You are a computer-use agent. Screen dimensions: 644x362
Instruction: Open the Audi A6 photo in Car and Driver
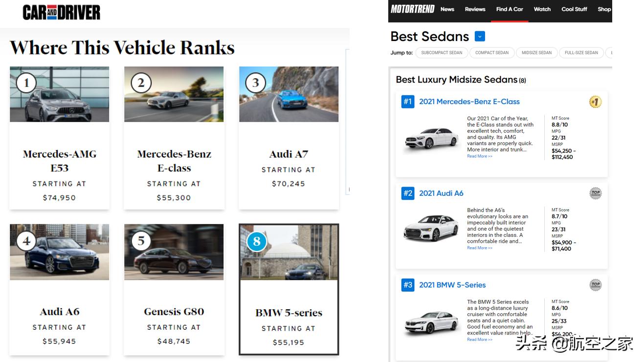coord(60,252)
